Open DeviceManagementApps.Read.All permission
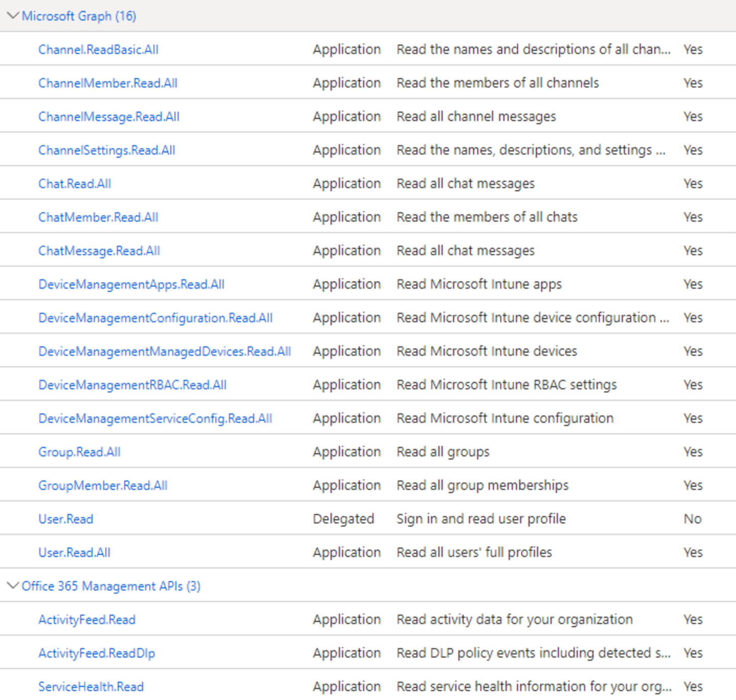This screenshot has height=700, width=736. tap(131, 284)
